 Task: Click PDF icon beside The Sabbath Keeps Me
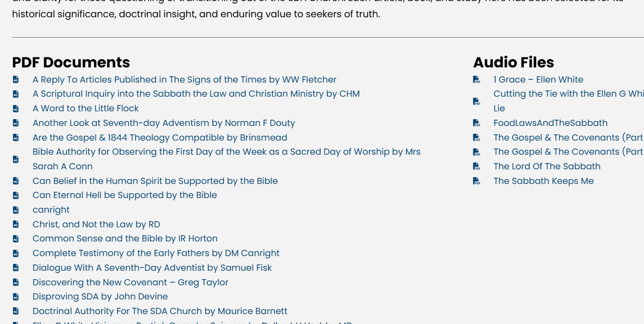click(x=477, y=181)
